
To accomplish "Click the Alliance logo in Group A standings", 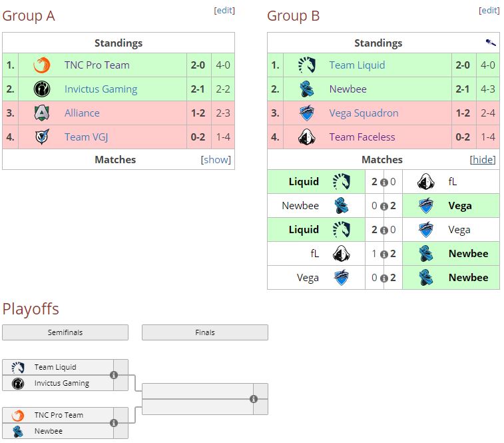I will tap(42, 113).
